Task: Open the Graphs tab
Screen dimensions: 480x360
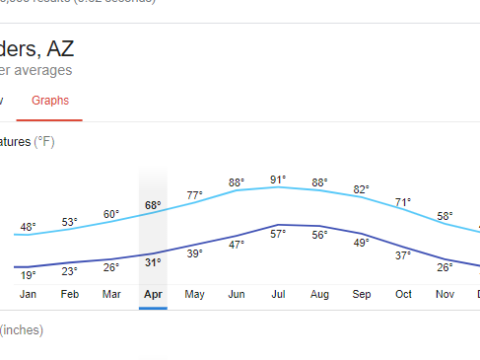Action: tap(50, 100)
